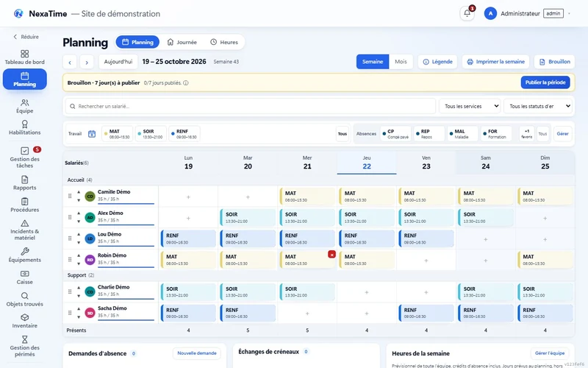Image resolution: width=588 pixels, height=368 pixels.
Task: Open Gestion des tâches
Action: point(25,158)
